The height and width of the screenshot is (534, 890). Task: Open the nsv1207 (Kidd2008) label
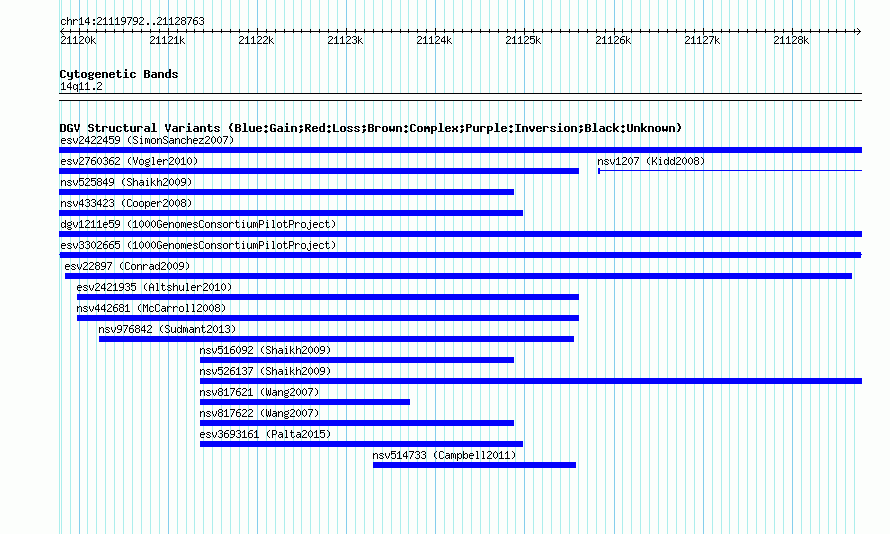651,161
